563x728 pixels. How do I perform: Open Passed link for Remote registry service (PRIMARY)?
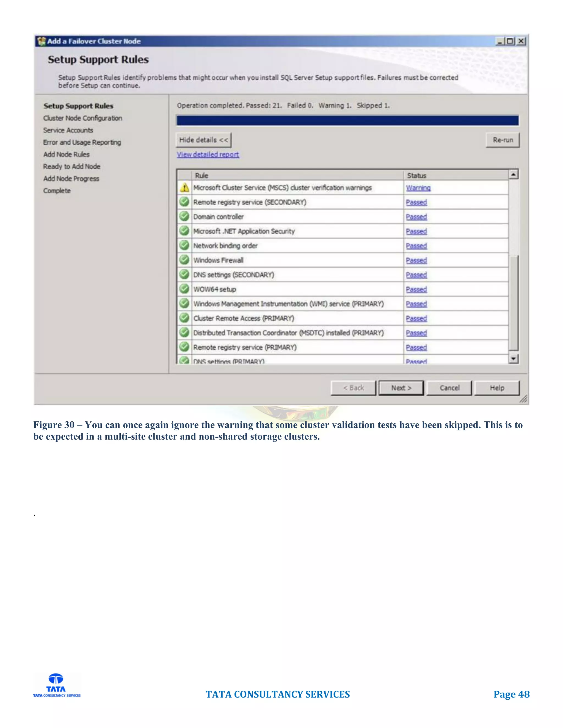coord(416,347)
